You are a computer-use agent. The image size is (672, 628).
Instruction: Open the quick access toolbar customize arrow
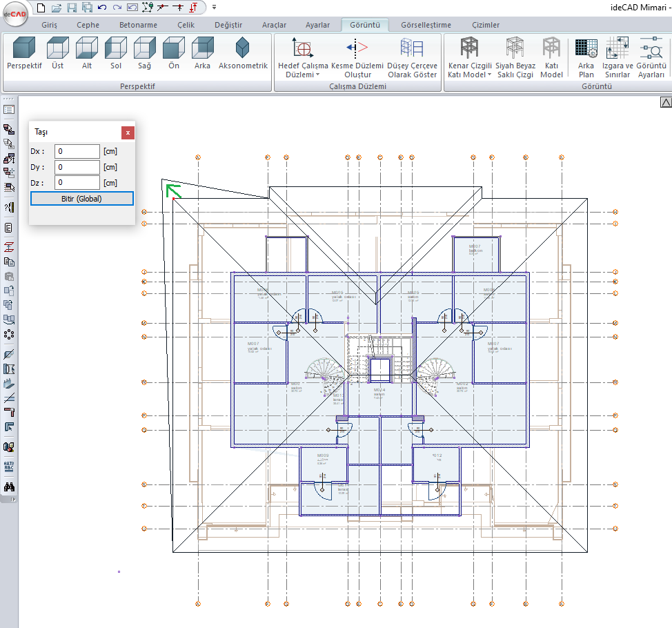click(x=214, y=8)
